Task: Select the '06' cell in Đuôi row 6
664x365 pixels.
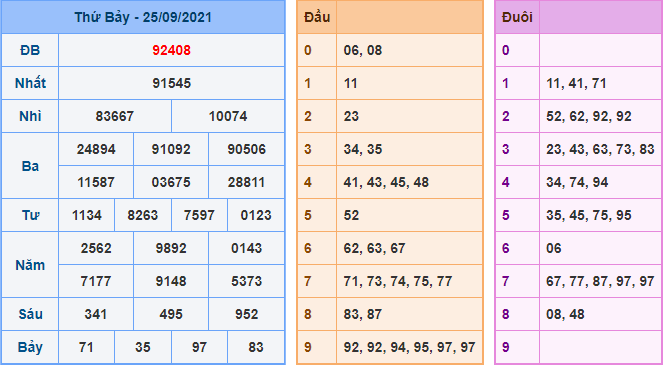Action: 600,249
